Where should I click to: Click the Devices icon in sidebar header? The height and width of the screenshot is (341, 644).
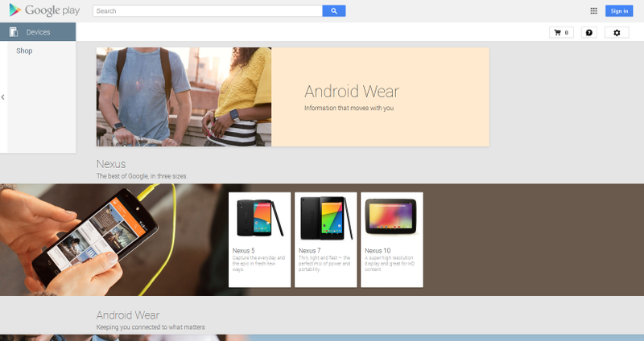click(x=14, y=32)
